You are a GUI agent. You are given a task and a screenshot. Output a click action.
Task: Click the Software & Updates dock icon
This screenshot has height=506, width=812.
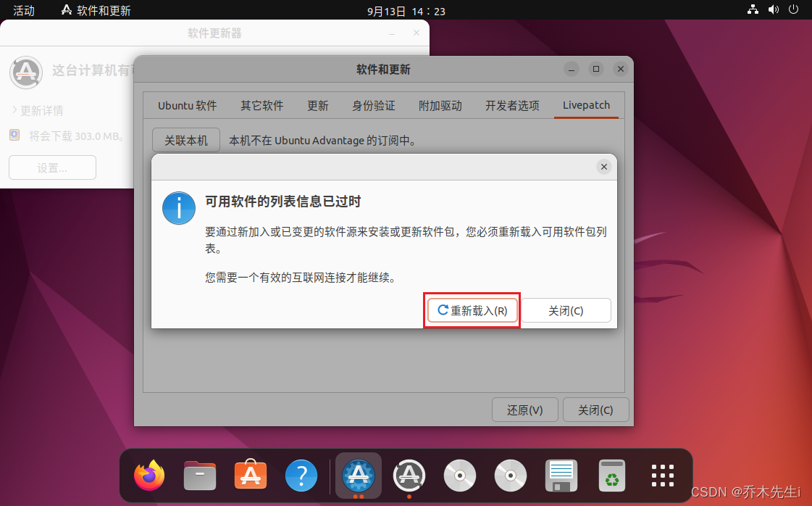click(358, 476)
